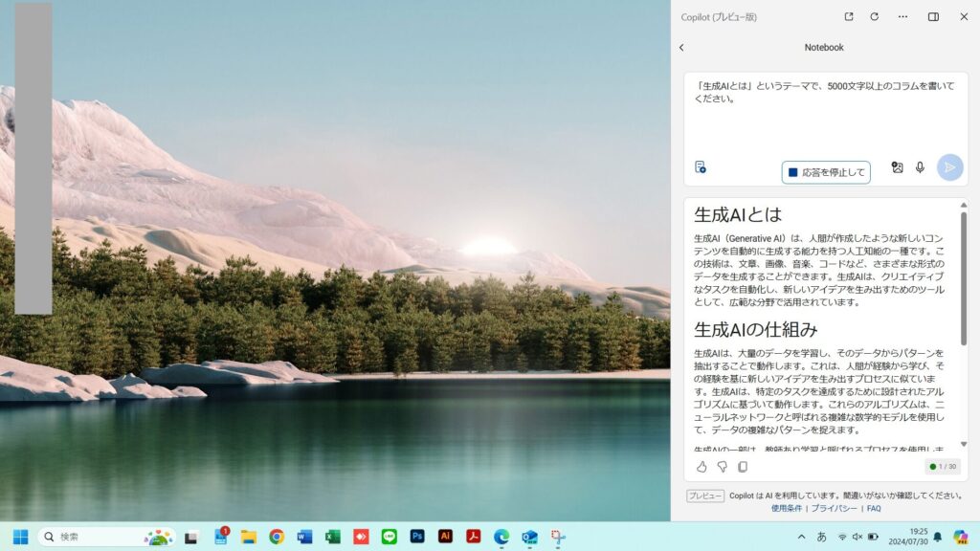Image resolution: width=980 pixels, height=551 pixels.
Task: Open the 使用条件 terms link
Action: click(786, 508)
